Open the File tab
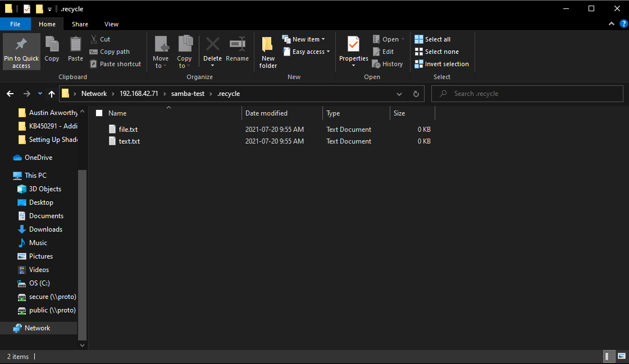The height and width of the screenshot is (364, 629). 15,24
